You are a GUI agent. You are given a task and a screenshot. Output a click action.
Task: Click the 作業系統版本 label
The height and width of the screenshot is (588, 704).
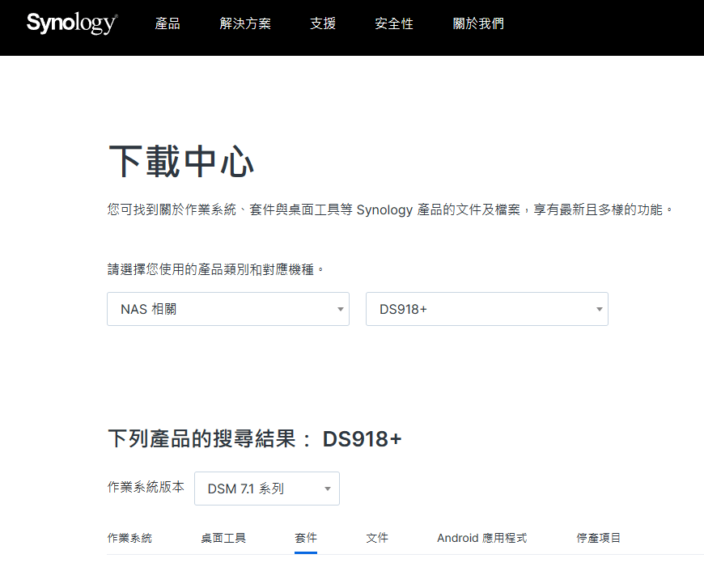(x=146, y=487)
